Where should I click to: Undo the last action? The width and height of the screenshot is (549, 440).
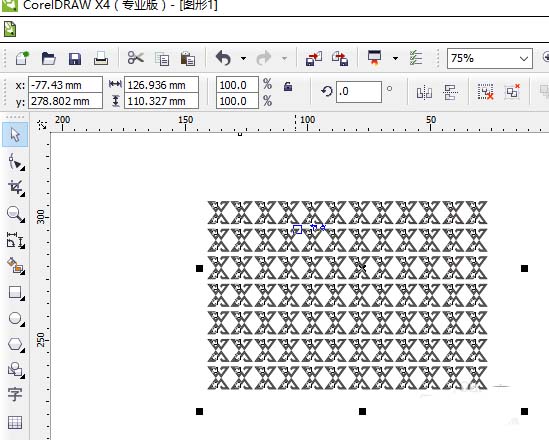point(223,58)
